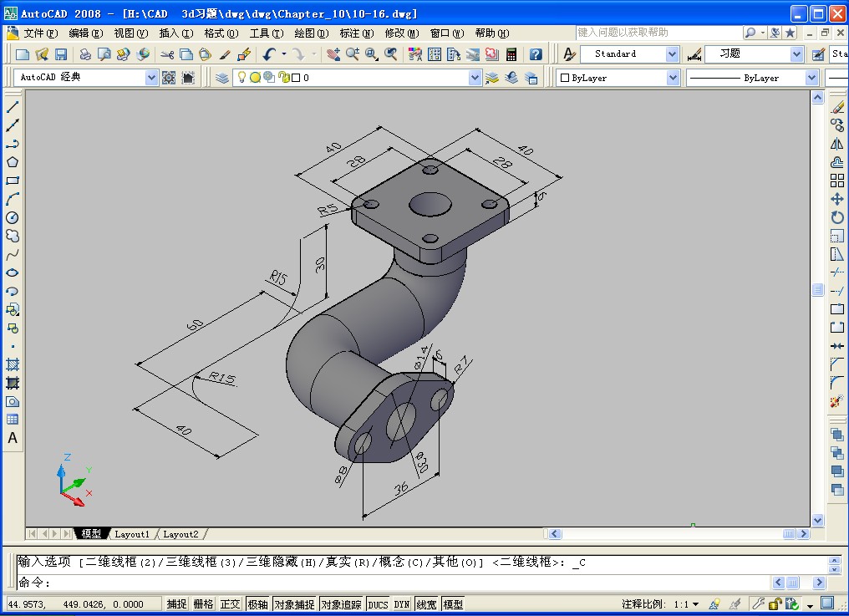Image resolution: width=849 pixels, height=616 pixels.
Task: Open the ByLayer color control dropdown
Action: [x=673, y=78]
